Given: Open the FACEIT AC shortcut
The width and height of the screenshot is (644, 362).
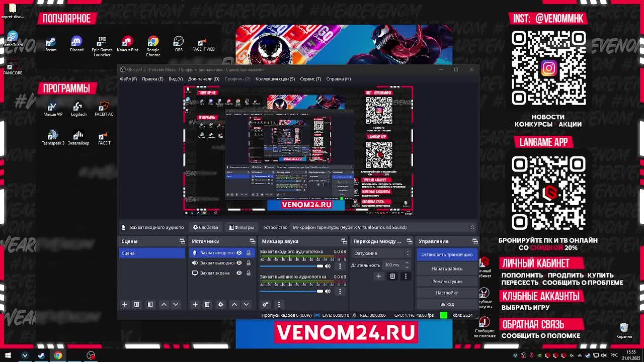Looking at the screenshot, I should click(104, 109).
